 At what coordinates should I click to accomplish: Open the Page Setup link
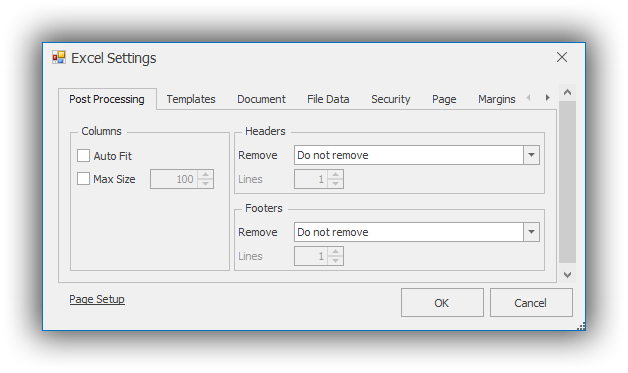(97, 299)
